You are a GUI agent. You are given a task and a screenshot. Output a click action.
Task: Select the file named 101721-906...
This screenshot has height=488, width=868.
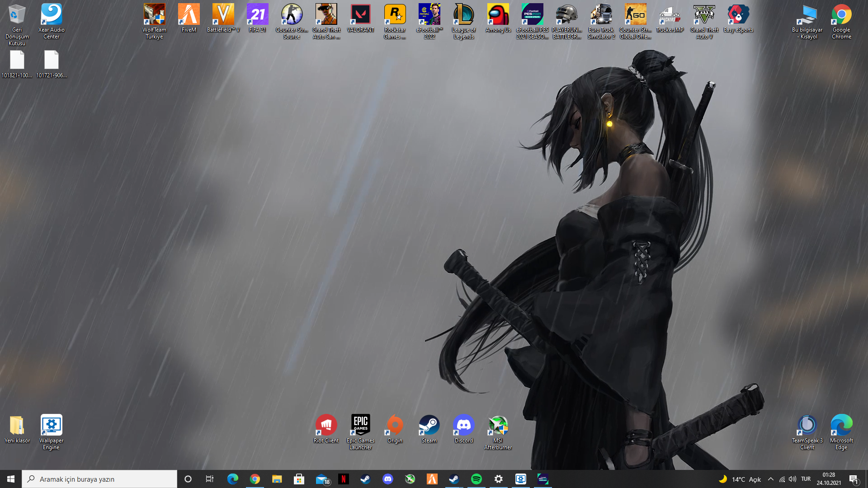(52, 64)
